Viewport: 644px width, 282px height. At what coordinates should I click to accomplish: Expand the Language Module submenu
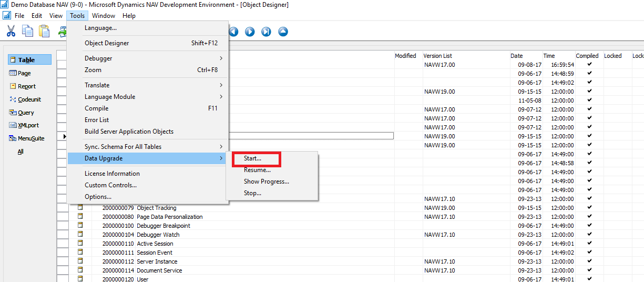coord(148,97)
